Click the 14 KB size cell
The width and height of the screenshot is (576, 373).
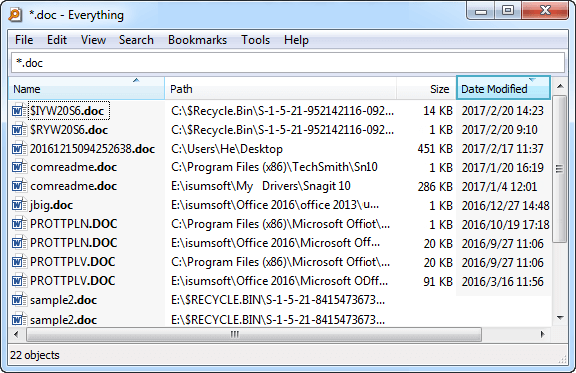click(x=438, y=111)
